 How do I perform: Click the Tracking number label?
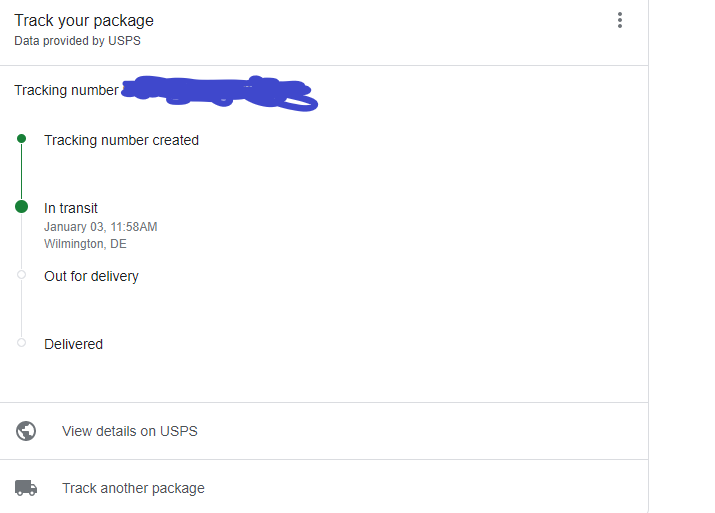point(67,90)
